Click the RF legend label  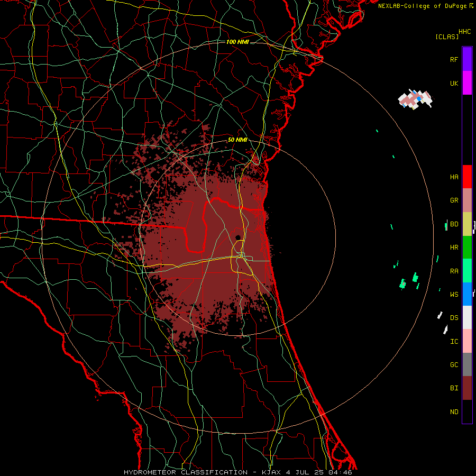click(454, 59)
